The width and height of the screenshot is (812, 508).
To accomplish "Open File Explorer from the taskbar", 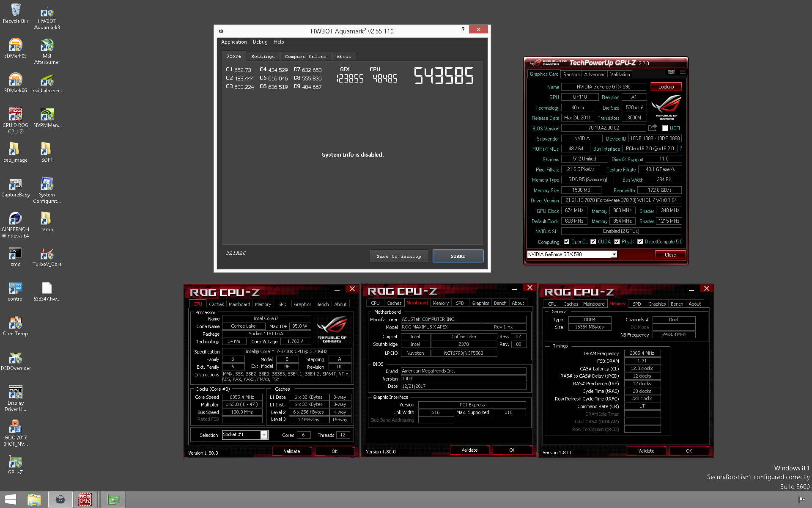I will click(34, 500).
